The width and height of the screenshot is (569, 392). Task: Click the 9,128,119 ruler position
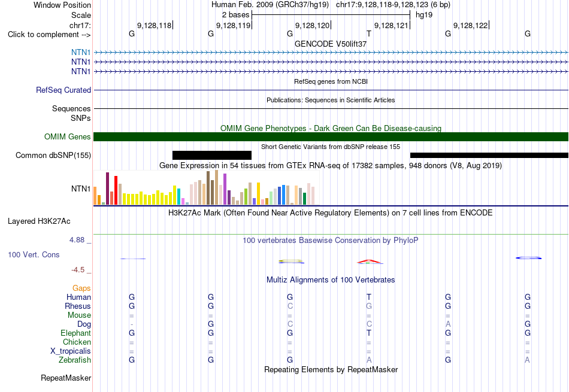click(234, 25)
